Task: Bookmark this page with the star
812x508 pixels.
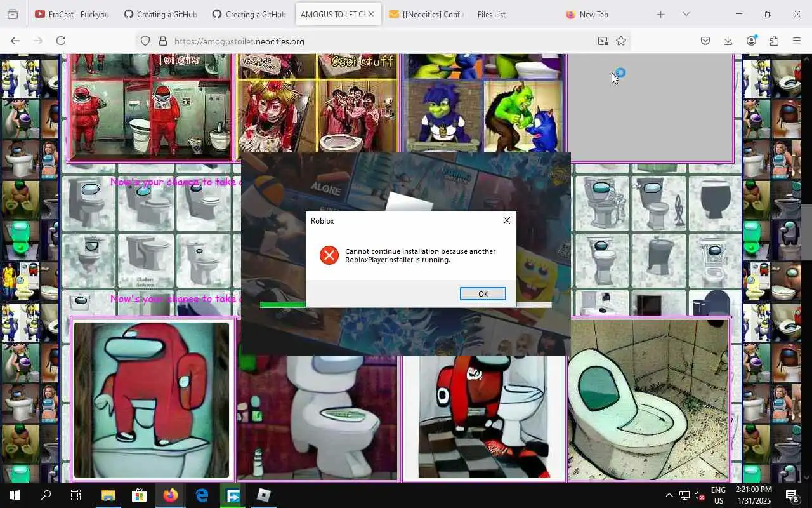Action: [621, 41]
